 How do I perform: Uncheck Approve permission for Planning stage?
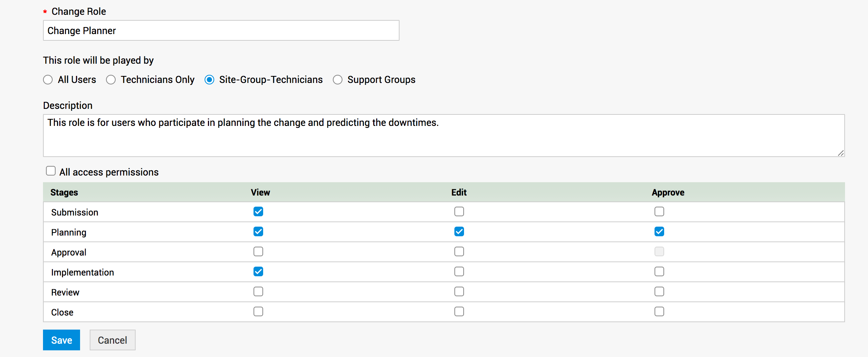(659, 231)
